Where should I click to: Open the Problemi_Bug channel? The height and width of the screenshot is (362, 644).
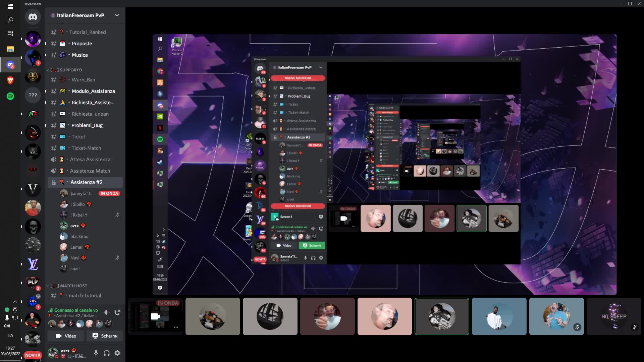tap(87, 125)
